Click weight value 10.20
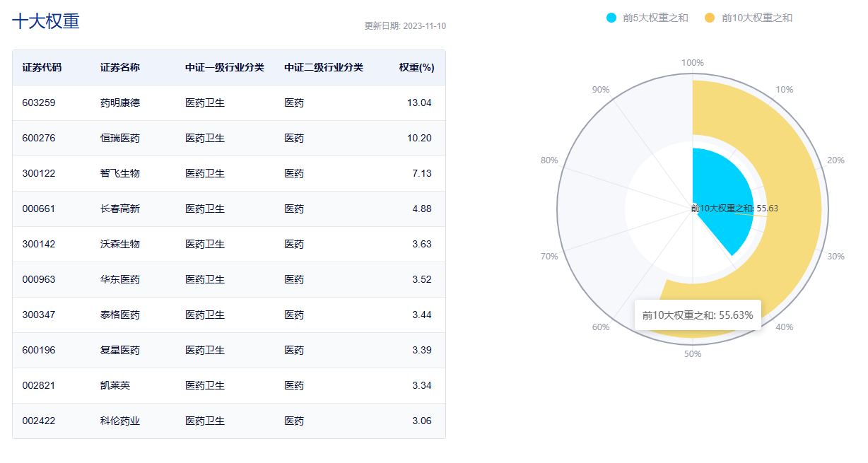This screenshot has height=463, width=868. pyautogui.click(x=419, y=138)
